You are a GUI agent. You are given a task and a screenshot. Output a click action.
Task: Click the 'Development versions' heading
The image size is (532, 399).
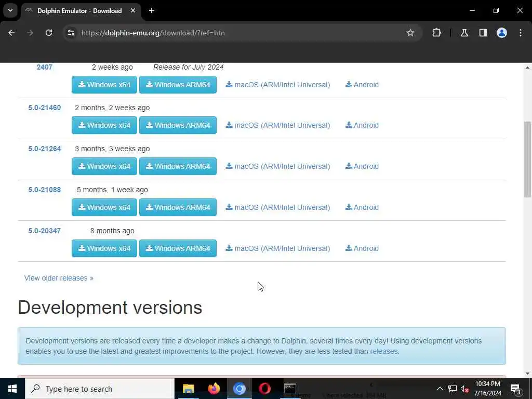pyautogui.click(x=110, y=308)
